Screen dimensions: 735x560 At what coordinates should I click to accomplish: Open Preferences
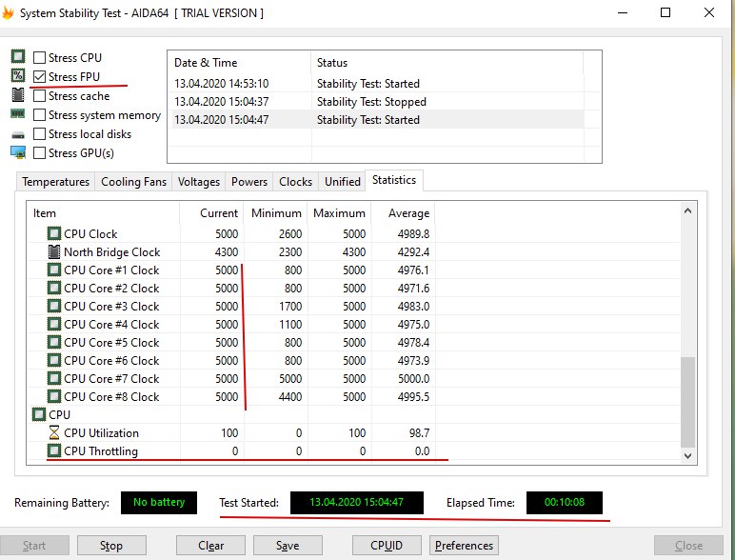(464, 546)
